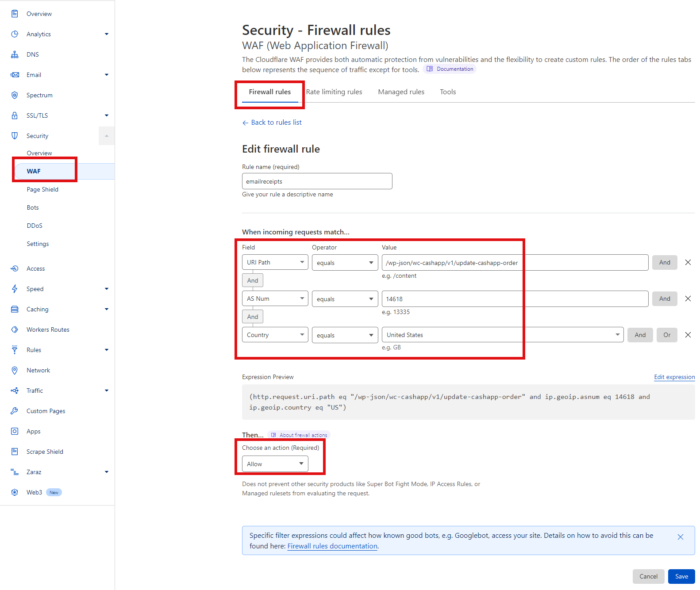Viewport: 700px width, 590px height.
Task: Click the Traffic nodes icon
Action: click(15, 391)
